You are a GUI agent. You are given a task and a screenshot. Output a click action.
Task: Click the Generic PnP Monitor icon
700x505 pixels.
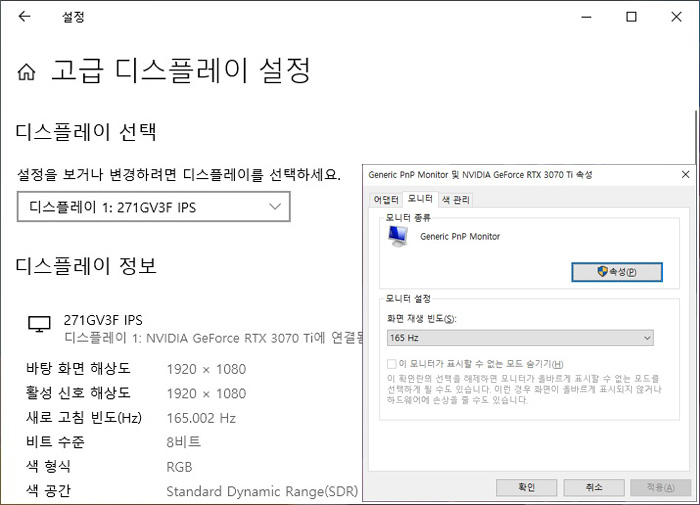coord(399,237)
